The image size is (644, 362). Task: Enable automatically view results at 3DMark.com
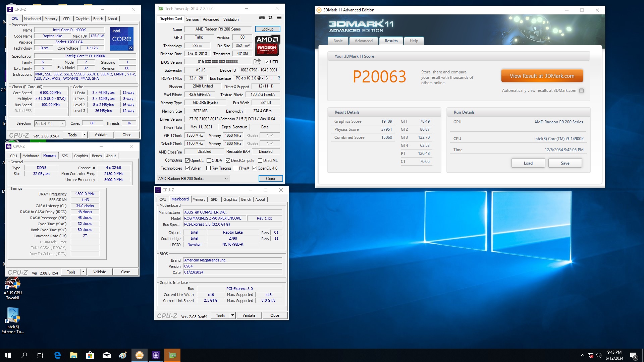tap(582, 91)
